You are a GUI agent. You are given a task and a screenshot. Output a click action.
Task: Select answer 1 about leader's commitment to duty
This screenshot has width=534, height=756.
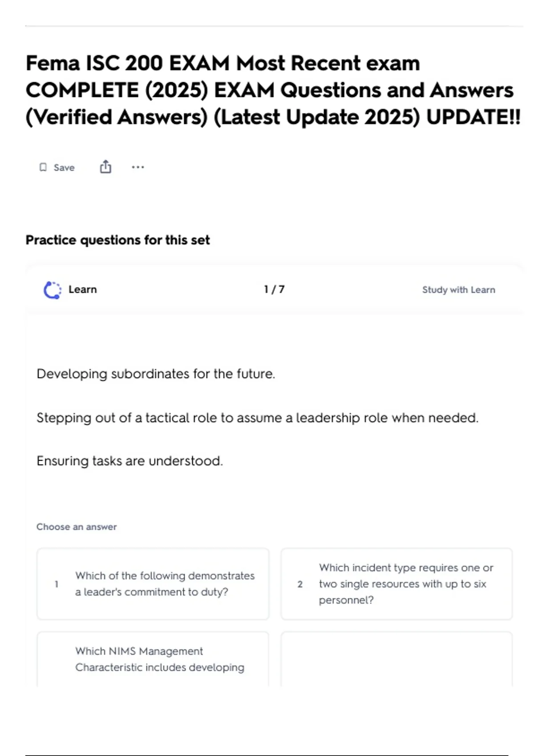(x=153, y=584)
